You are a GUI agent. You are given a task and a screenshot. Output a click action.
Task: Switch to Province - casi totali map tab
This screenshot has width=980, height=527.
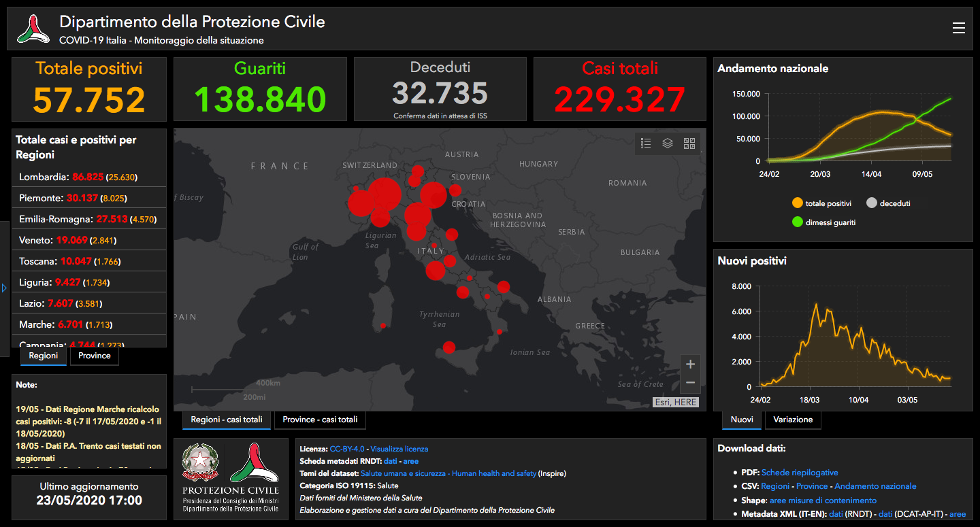[x=320, y=420]
